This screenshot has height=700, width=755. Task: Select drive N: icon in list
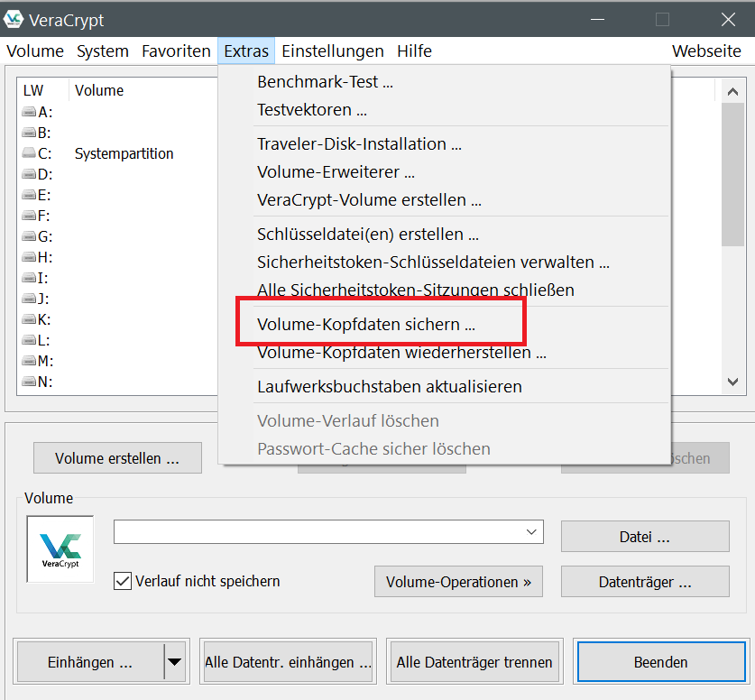pyautogui.click(x=29, y=382)
